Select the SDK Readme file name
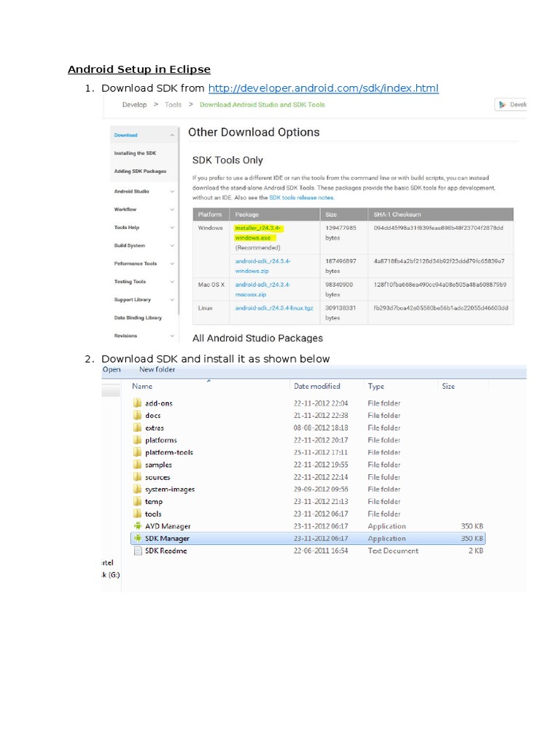Image resolution: width=560 pixels, height=747 pixels. tap(166, 551)
